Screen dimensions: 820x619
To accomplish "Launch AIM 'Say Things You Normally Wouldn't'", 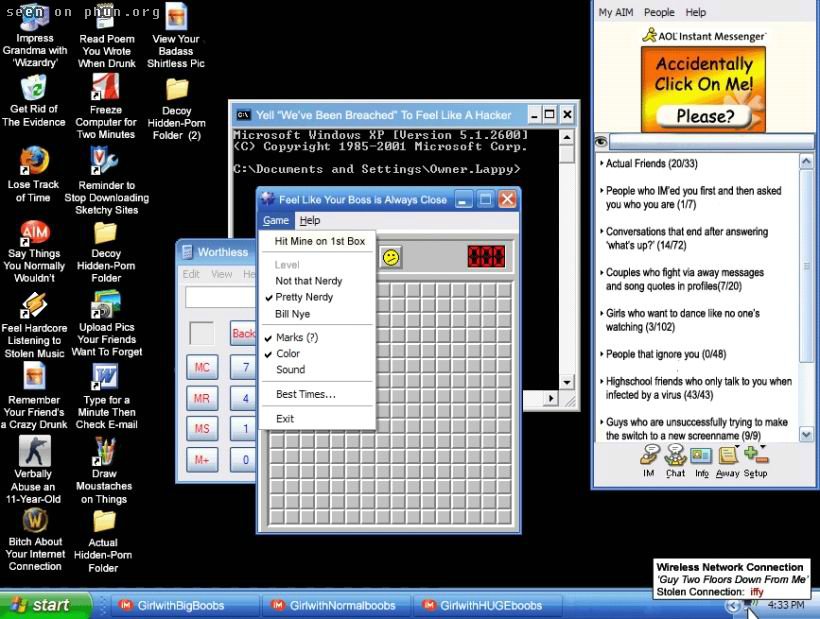I will [35, 252].
